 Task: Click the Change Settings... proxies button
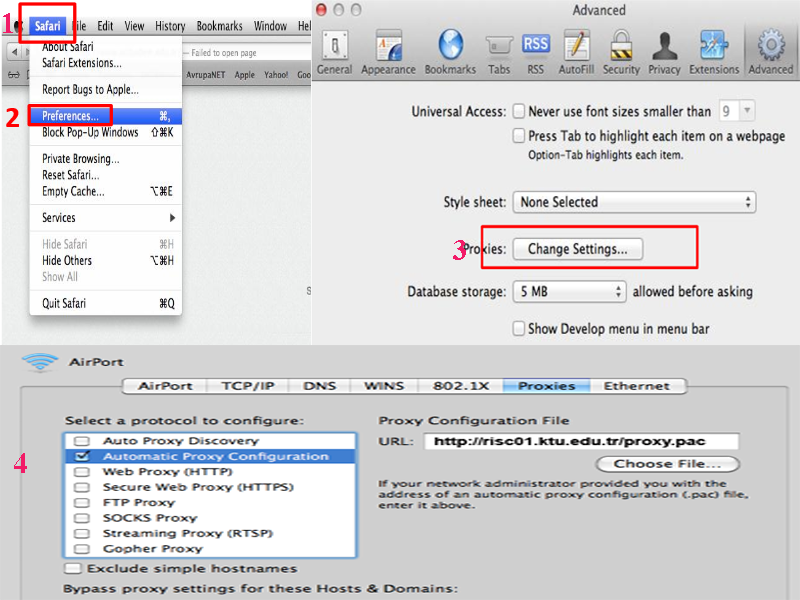[x=577, y=249]
